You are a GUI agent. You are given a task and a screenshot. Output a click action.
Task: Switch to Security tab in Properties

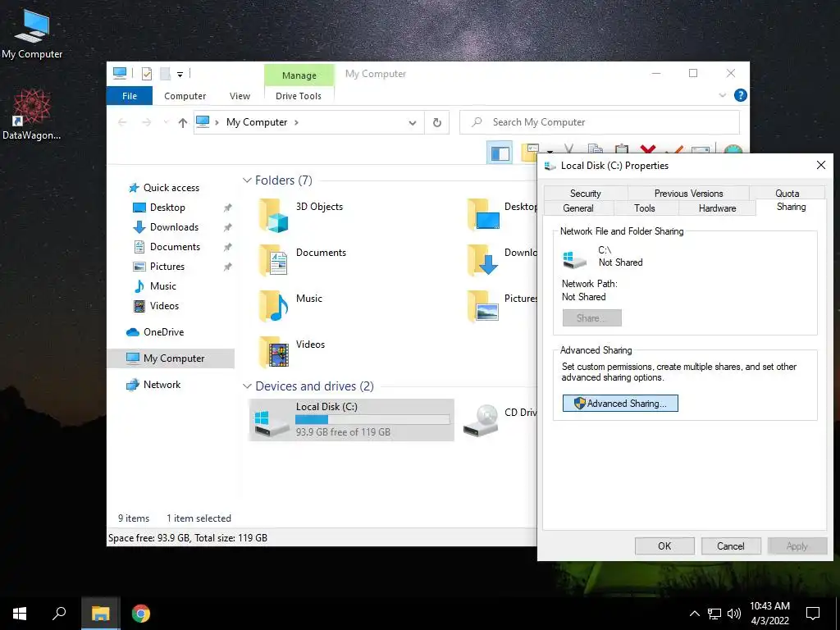pyautogui.click(x=585, y=193)
